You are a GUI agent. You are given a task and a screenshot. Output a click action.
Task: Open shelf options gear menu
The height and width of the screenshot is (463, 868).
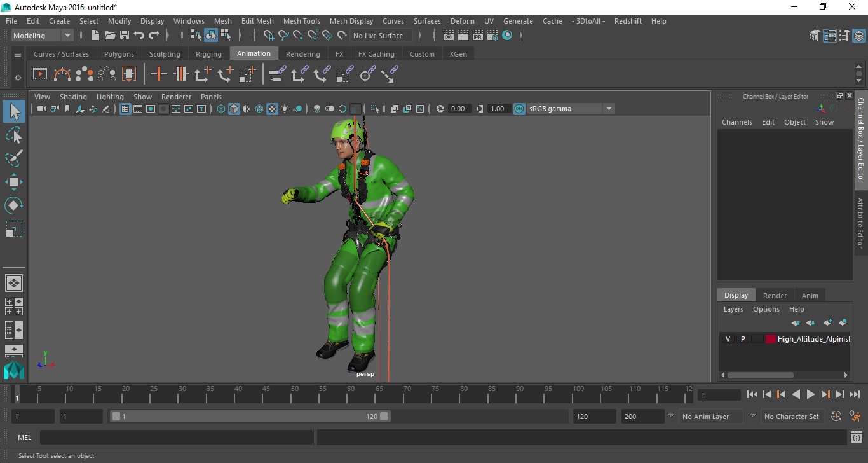(x=18, y=78)
